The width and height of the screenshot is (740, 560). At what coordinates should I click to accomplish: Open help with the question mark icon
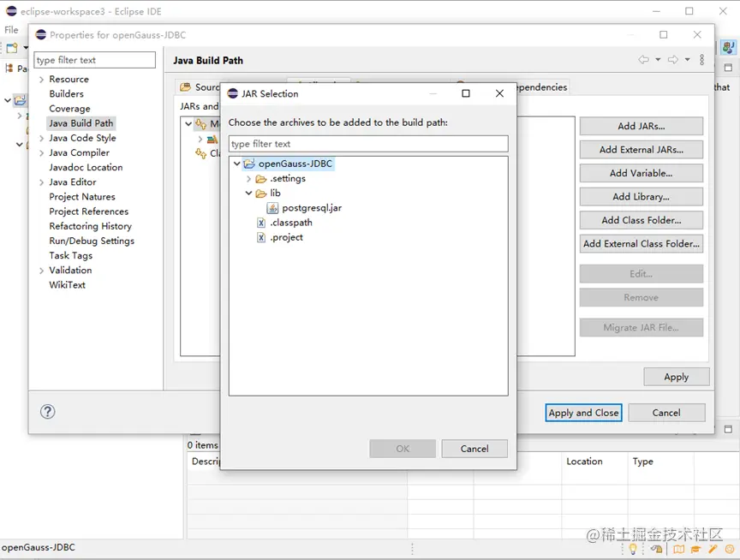click(48, 412)
